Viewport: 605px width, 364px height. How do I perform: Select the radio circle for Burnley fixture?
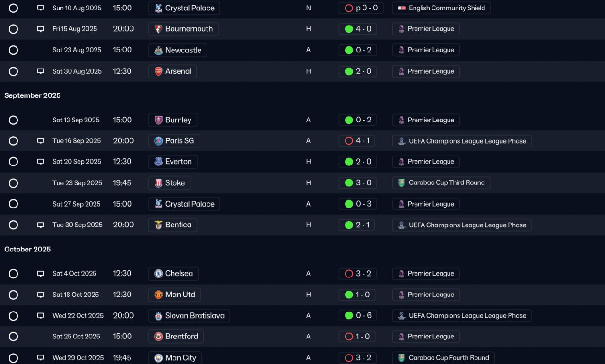point(13,120)
